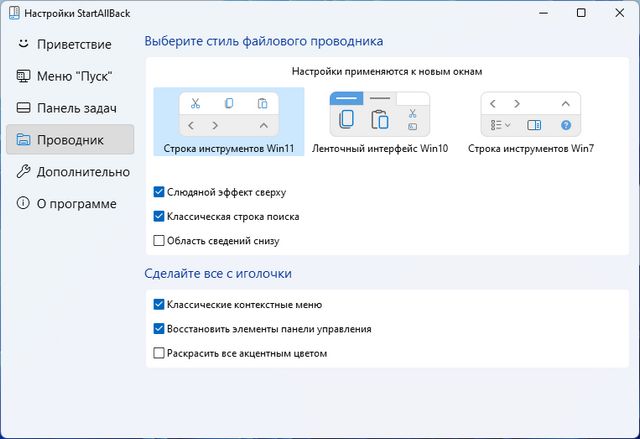Screen dimensions: 640x439
Task: Disable the Слюдяной эффект сверху checkbox
Action: (x=159, y=192)
